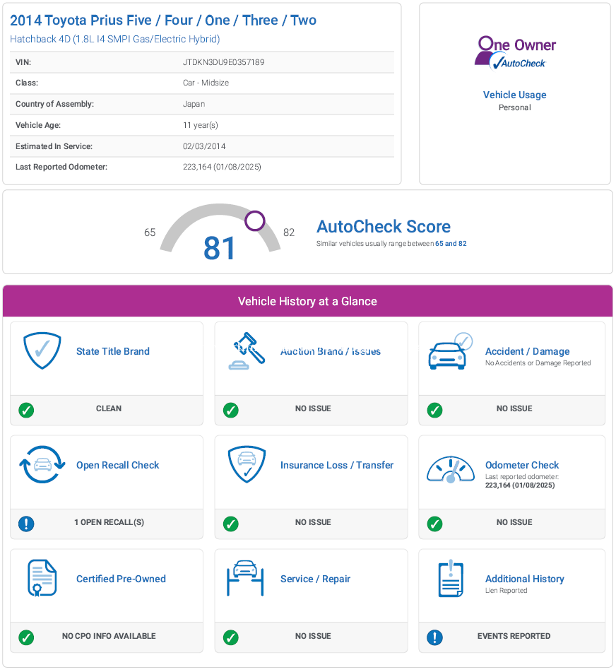Click the high range value 82 on gauge
Screen dimensions: 616x672
(289, 232)
